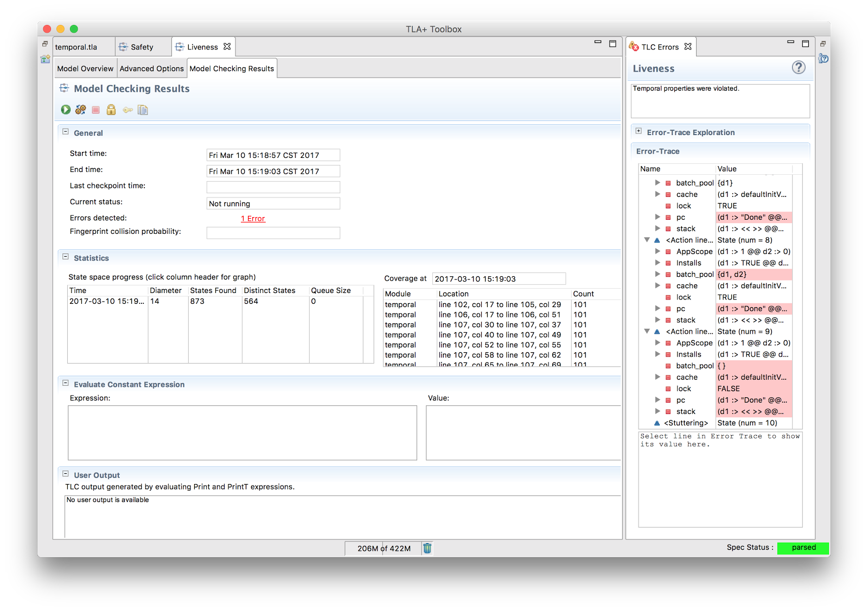Screen dimensions: 868x611
Task: Click the Location column header in coverage table
Action: click(x=504, y=294)
